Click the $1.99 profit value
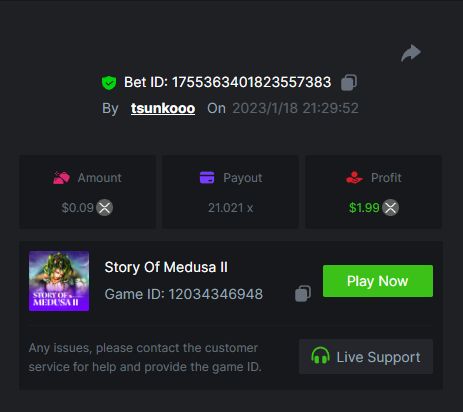 [364, 208]
